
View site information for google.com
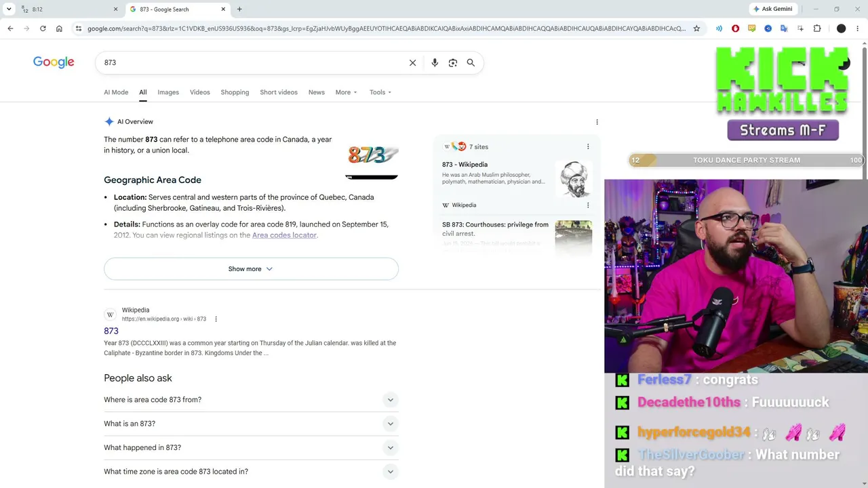pos(79,28)
